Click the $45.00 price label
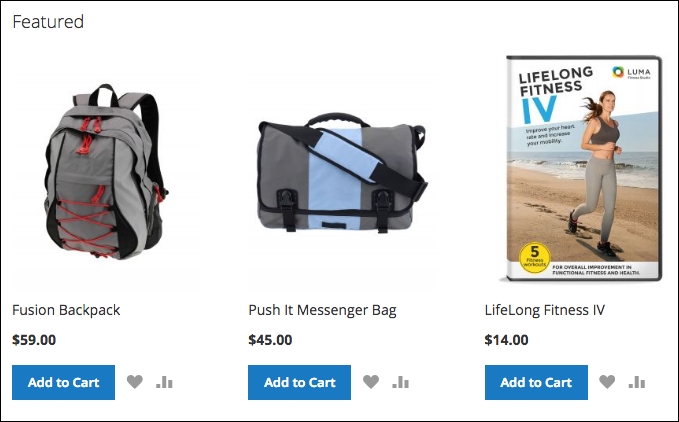The image size is (679, 422). [x=270, y=340]
